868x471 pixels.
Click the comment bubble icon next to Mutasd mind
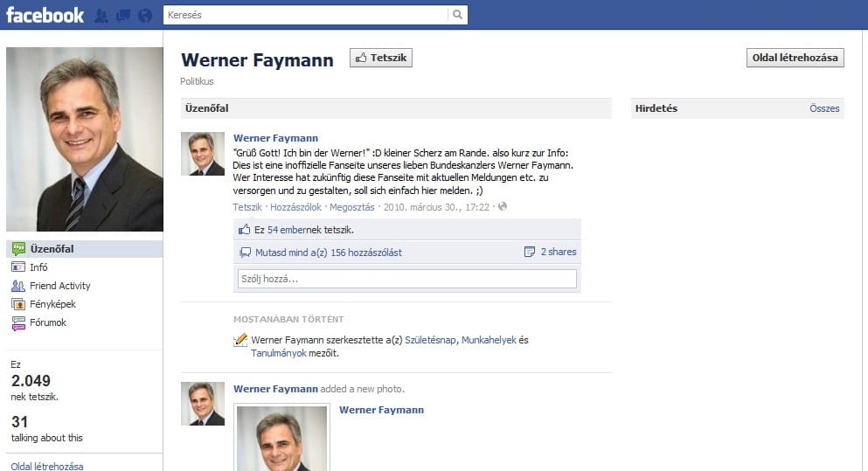coord(246,253)
